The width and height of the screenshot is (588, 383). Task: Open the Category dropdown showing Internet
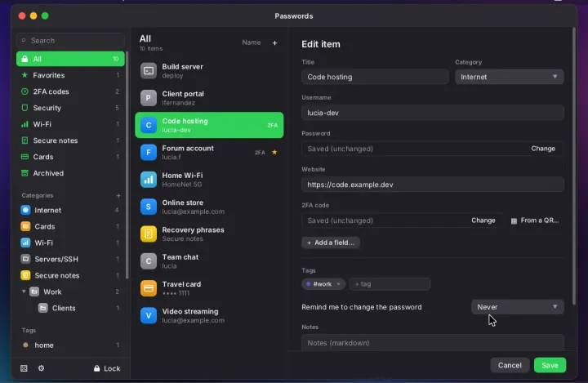tap(509, 77)
